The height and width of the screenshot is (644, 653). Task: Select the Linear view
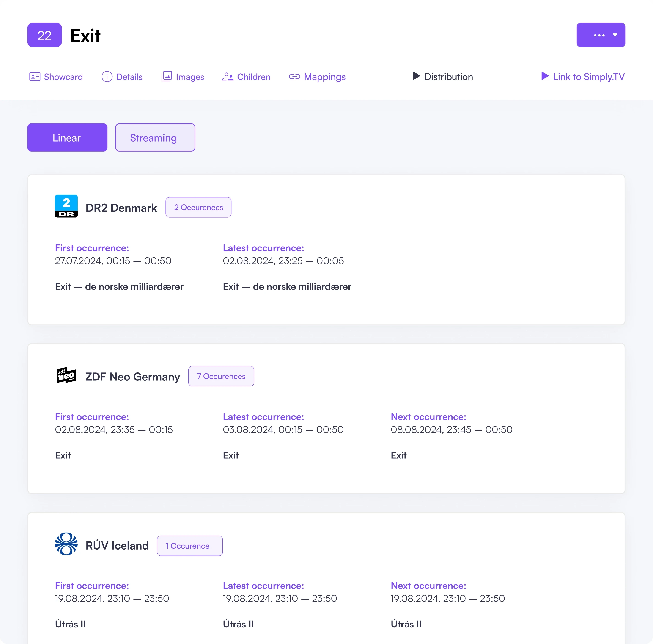coord(67,137)
